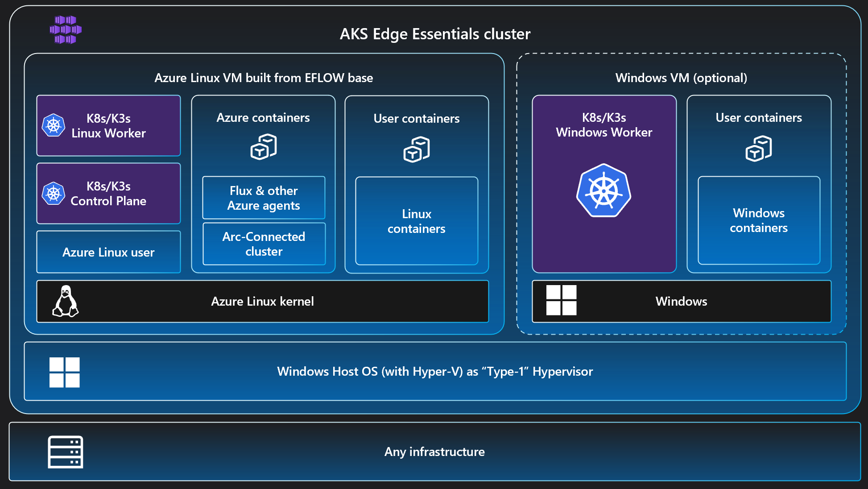Click the Flux & other Azure agents box
The image size is (868, 489).
tap(264, 198)
